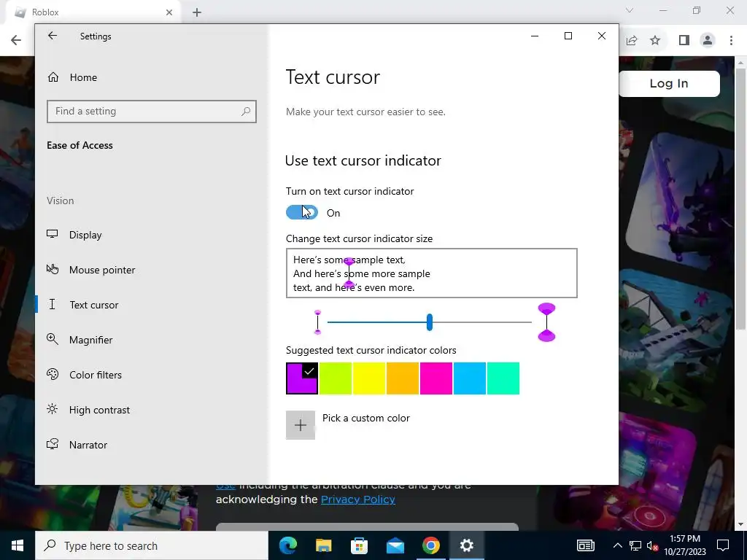The width and height of the screenshot is (747, 560).
Task: Select the orange indicator color swatch
Action: 403,378
